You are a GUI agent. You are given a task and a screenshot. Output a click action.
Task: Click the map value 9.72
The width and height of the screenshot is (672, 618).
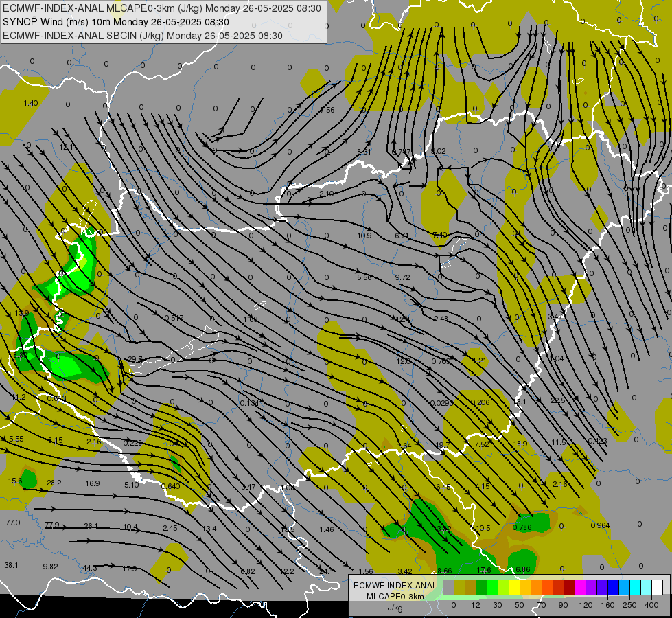coord(402,277)
